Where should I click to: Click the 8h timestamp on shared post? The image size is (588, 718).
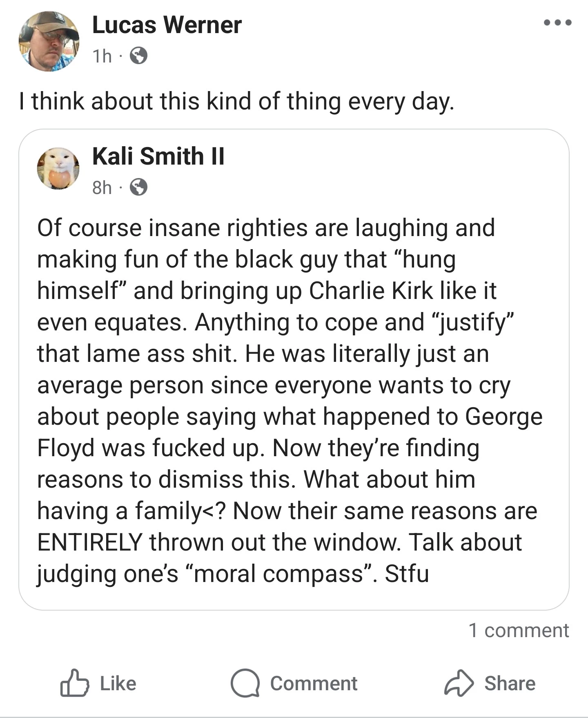102,188
